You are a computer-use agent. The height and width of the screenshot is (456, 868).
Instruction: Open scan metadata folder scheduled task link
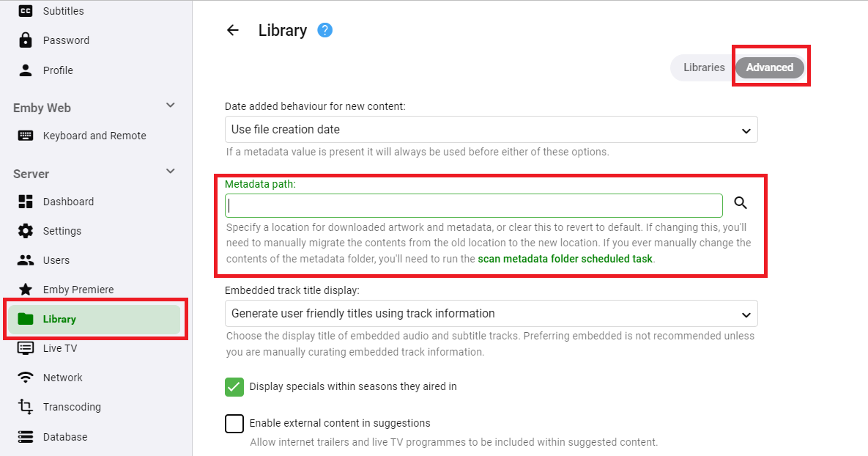click(x=565, y=259)
